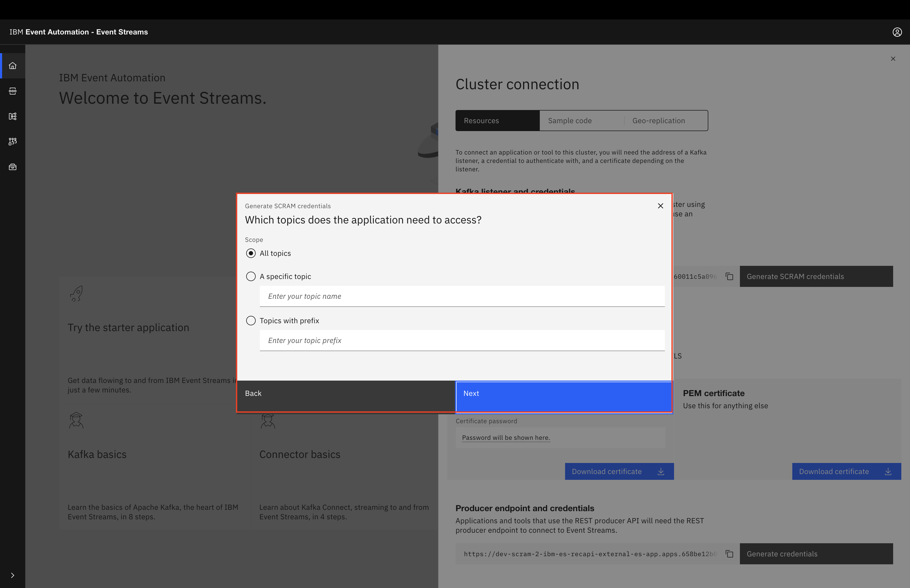Click the user profile avatar icon

[897, 32]
